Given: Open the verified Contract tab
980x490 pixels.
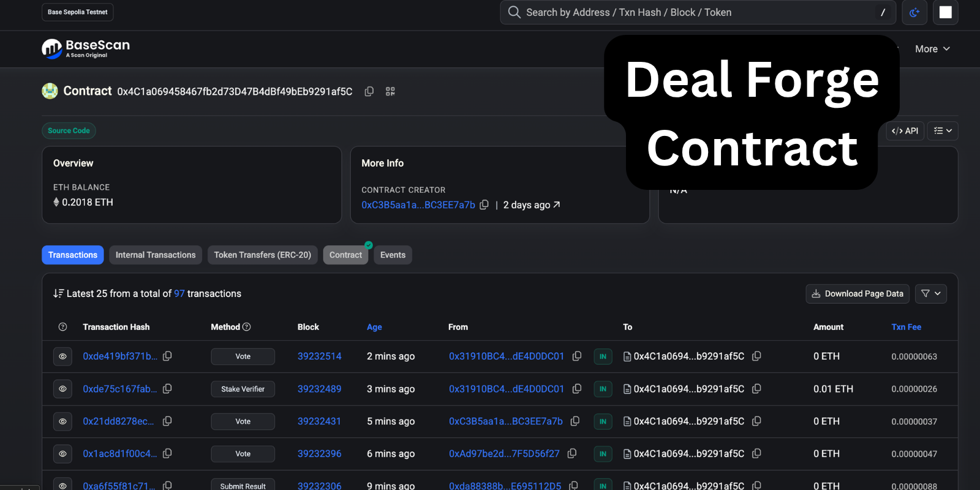Looking at the screenshot, I should (x=346, y=255).
